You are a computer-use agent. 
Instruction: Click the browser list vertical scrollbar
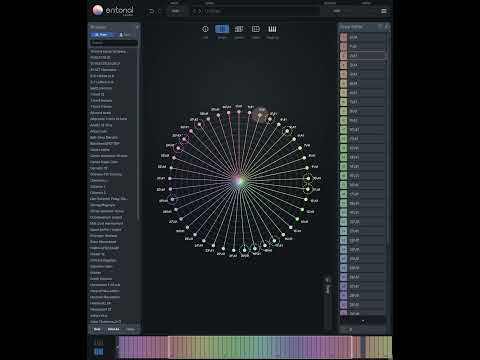click(139, 133)
